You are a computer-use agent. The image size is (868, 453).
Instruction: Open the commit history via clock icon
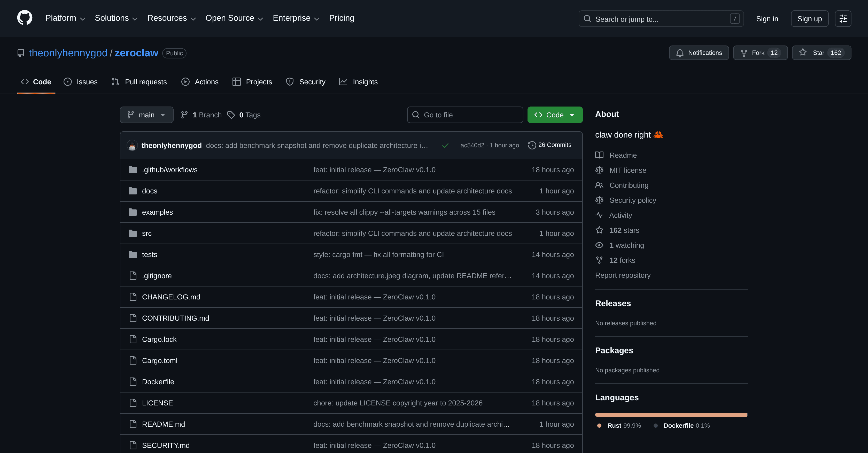coord(532,145)
